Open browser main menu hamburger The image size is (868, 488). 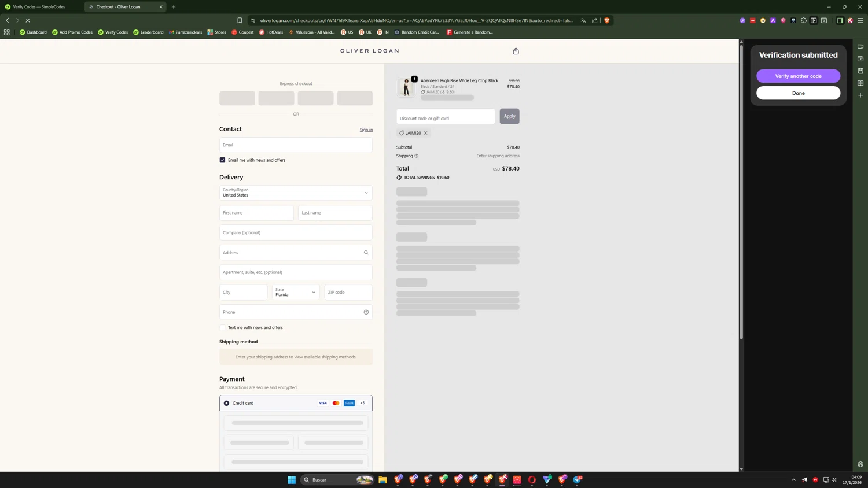point(860,20)
